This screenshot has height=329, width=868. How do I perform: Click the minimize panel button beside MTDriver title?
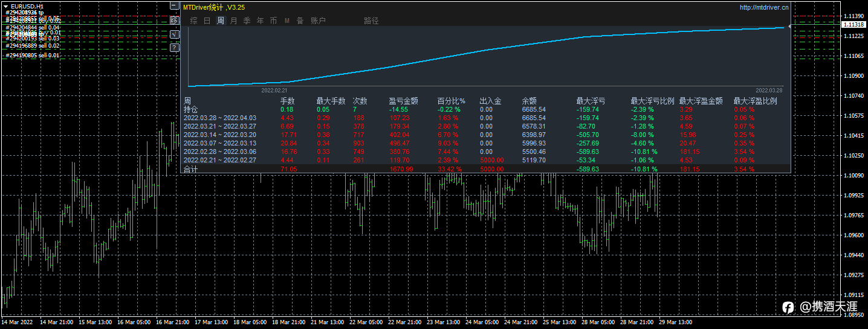[175, 7]
